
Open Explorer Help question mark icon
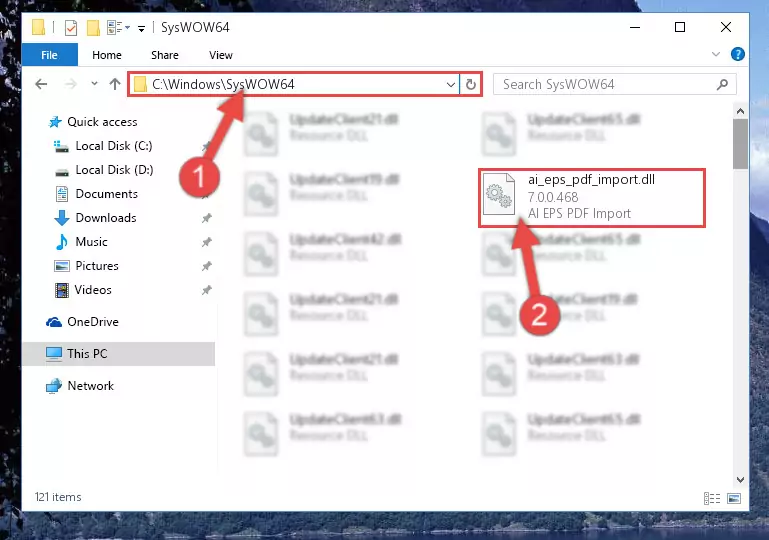[737, 54]
